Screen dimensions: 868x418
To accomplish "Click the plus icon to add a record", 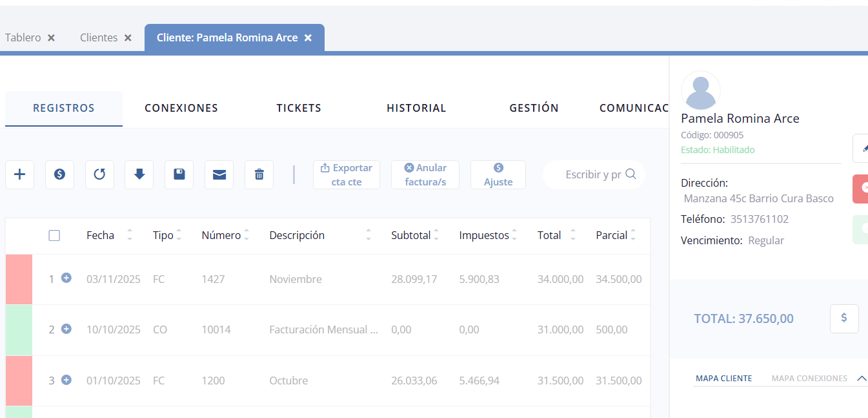I will pyautogui.click(x=19, y=174).
